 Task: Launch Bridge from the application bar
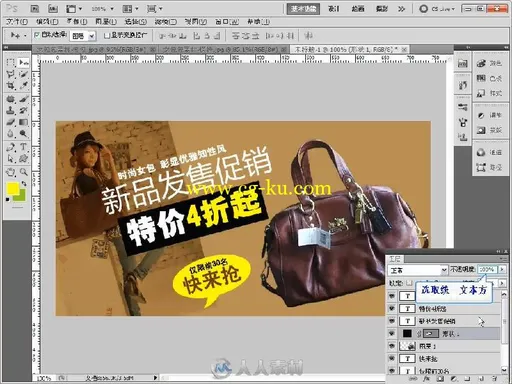tap(34, 9)
